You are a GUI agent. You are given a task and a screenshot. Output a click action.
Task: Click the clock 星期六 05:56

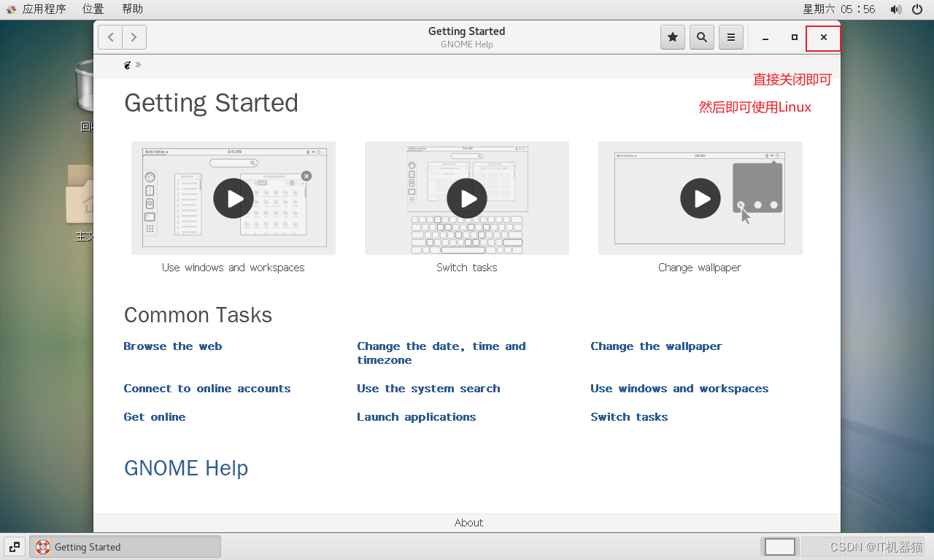pos(839,9)
